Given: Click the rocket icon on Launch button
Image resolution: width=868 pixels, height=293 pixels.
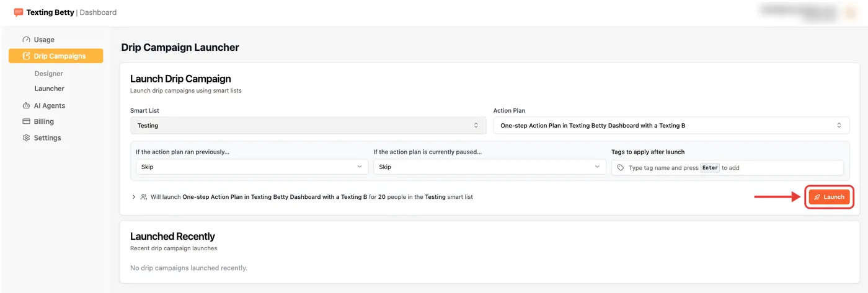Looking at the screenshot, I should pyautogui.click(x=818, y=197).
